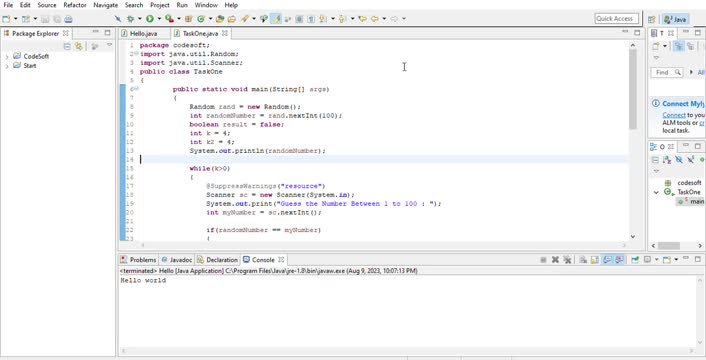This screenshot has width=706, height=360.
Task: Open the Problems tab
Action: click(138, 260)
